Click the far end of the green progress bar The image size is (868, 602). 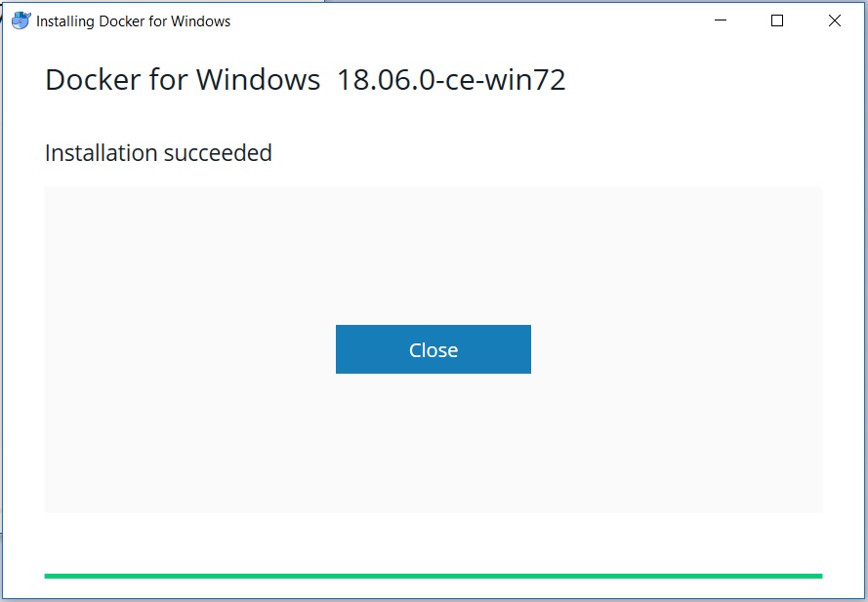pyautogui.click(x=819, y=576)
